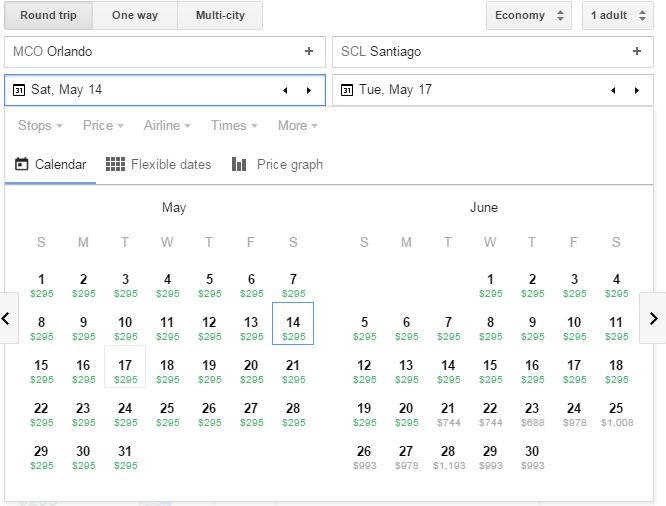The height and width of the screenshot is (506, 666).
Task: Select June 25 priced at $1,008
Action: click(616, 413)
